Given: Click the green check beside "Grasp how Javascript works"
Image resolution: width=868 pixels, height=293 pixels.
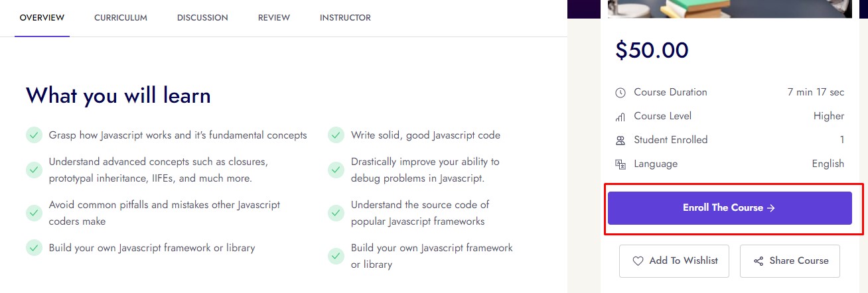Looking at the screenshot, I should pyautogui.click(x=34, y=135).
